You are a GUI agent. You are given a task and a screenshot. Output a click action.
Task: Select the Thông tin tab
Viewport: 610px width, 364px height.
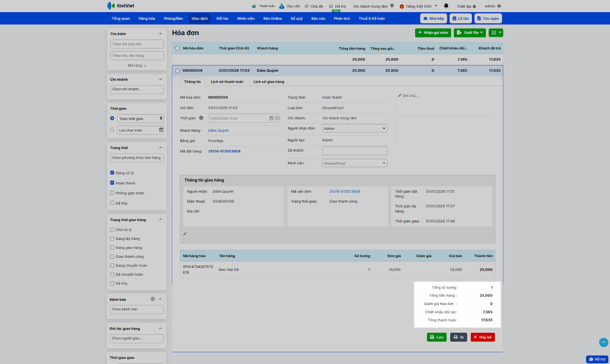193,82
